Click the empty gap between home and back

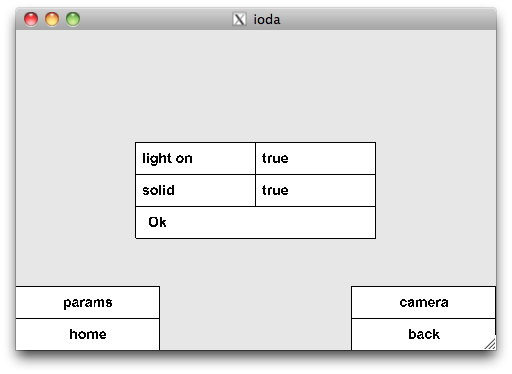click(255, 318)
